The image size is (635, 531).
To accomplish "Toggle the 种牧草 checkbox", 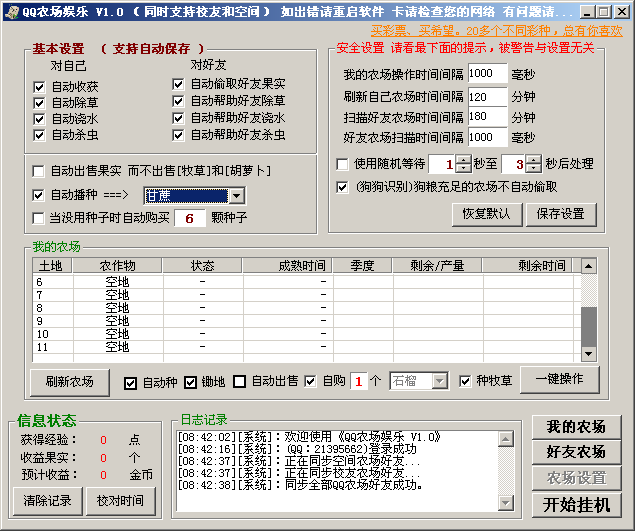I will pyautogui.click(x=465, y=381).
